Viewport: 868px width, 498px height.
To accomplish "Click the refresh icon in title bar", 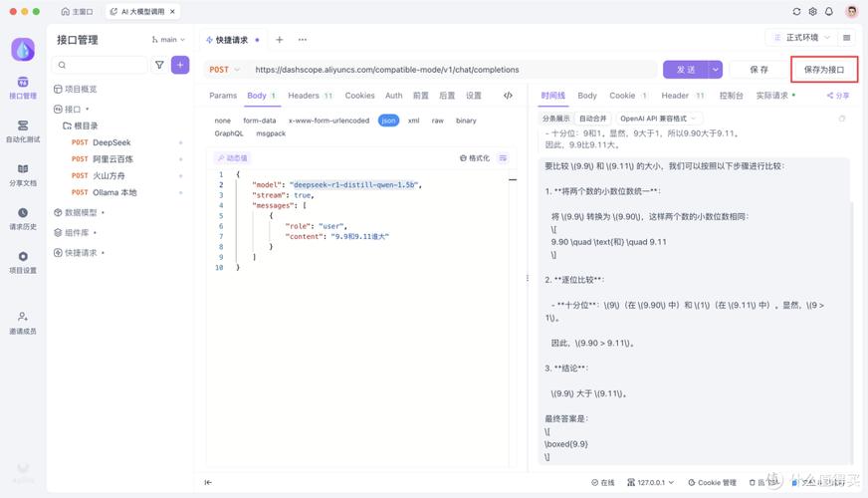I will click(x=796, y=11).
